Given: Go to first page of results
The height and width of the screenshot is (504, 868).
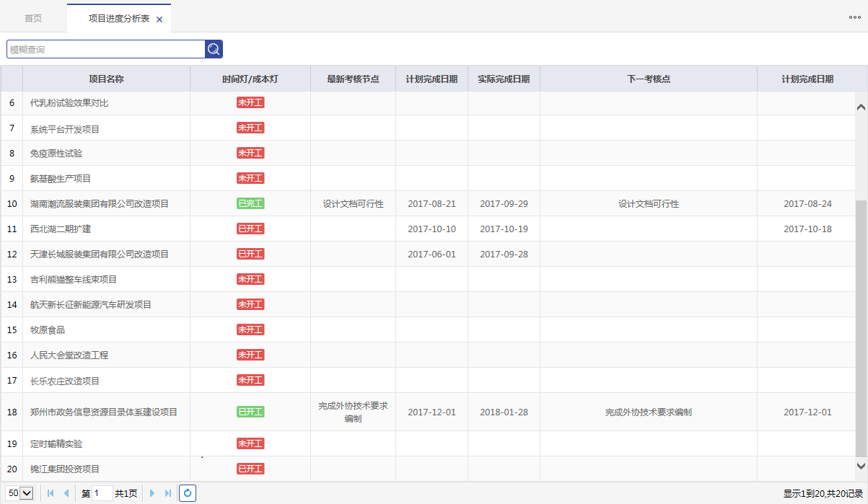Looking at the screenshot, I should coord(51,493).
